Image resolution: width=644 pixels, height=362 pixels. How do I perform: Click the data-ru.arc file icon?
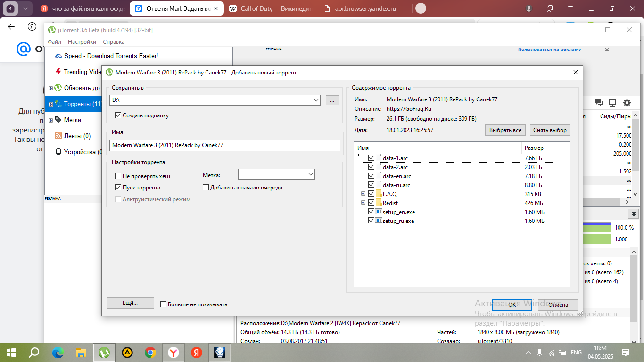pyautogui.click(x=378, y=185)
